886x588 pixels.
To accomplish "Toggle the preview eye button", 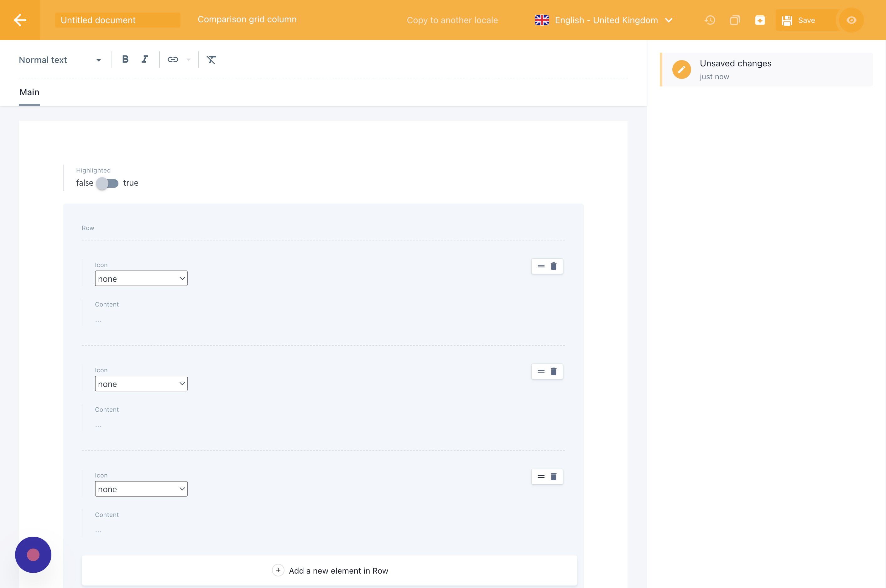I will pyautogui.click(x=851, y=20).
